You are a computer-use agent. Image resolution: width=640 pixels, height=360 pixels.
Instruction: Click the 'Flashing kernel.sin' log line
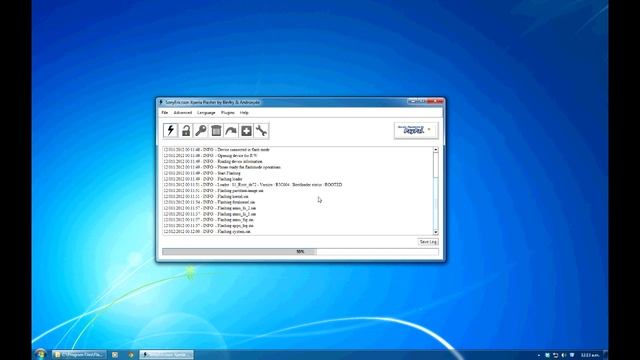206,196
